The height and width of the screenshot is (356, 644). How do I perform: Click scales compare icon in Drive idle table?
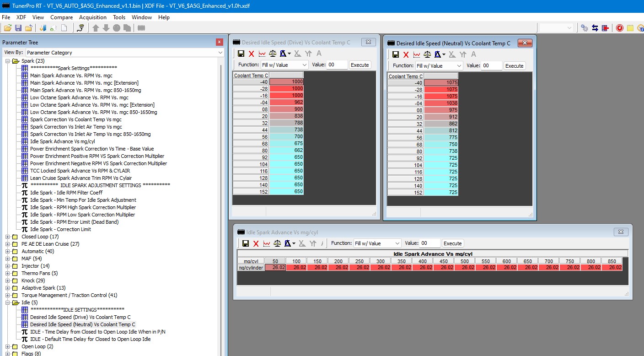[273, 54]
